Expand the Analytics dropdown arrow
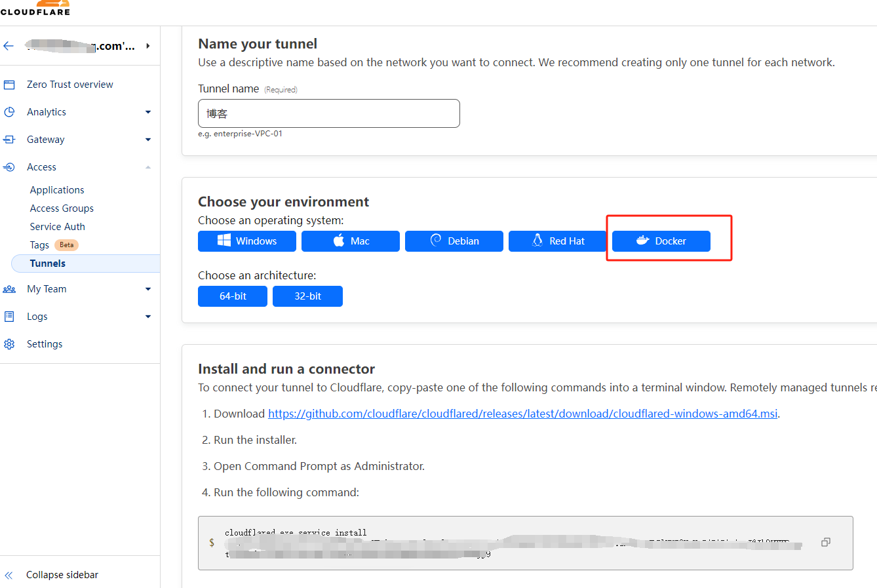The height and width of the screenshot is (588, 877). pyautogui.click(x=148, y=112)
